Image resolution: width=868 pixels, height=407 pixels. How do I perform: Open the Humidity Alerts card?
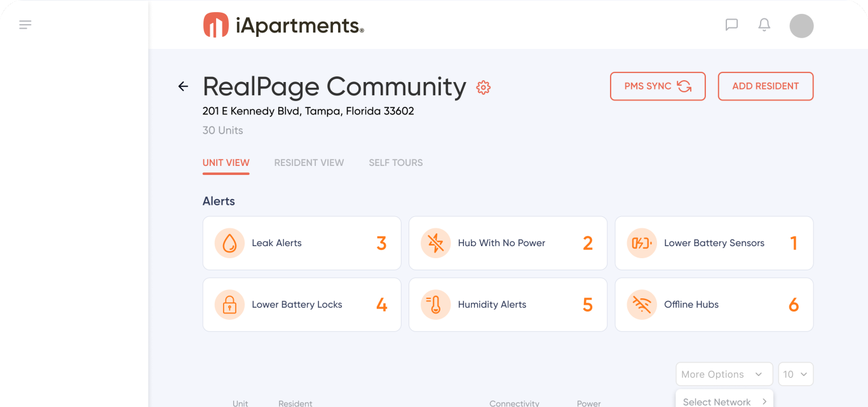(x=508, y=305)
